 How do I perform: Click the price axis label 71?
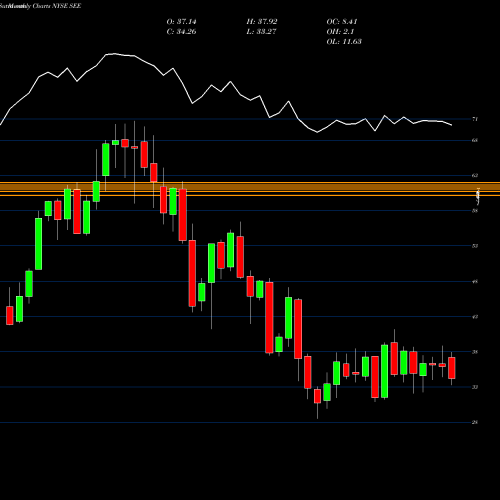475,119
